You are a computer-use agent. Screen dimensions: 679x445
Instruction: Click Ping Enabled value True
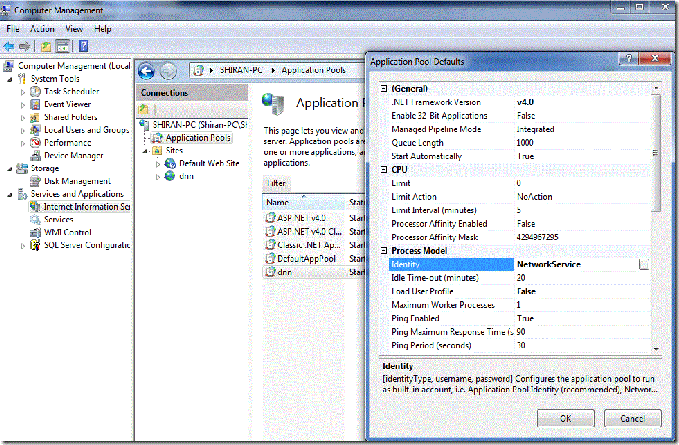(525, 318)
